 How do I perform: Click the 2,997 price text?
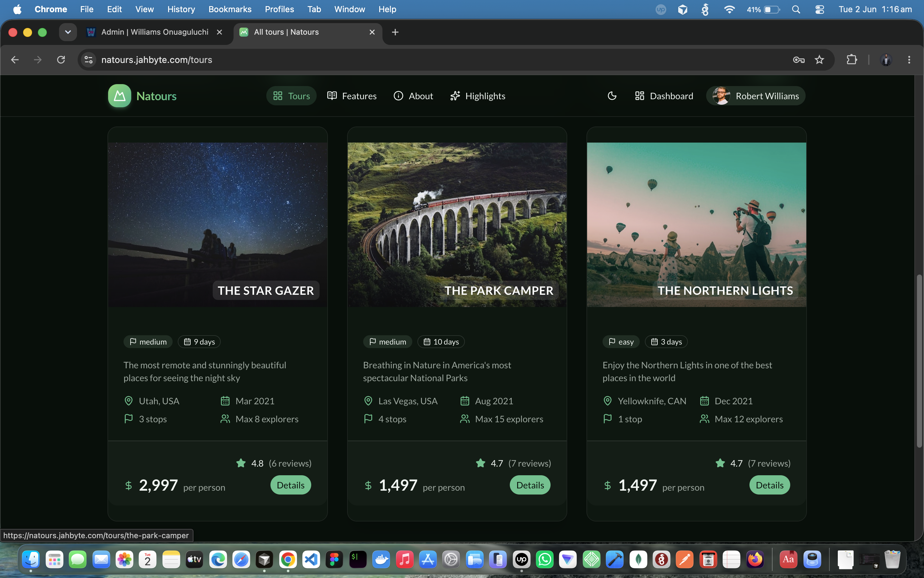point(158,485)
